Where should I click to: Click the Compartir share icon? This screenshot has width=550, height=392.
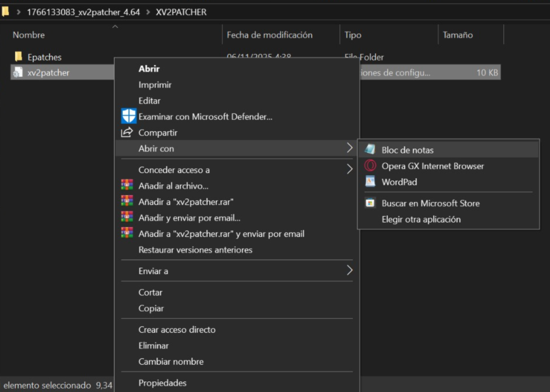pyautogui.click(x=127, y=132)
